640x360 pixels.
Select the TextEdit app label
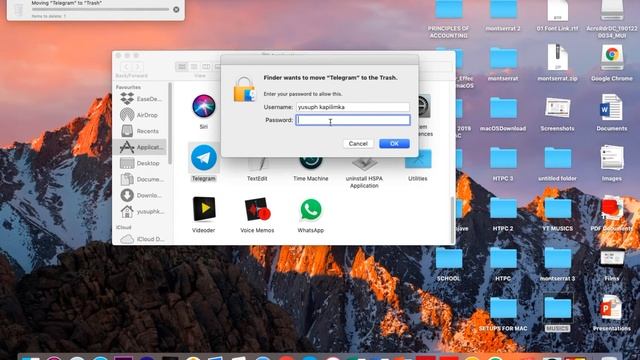(257, 179)
